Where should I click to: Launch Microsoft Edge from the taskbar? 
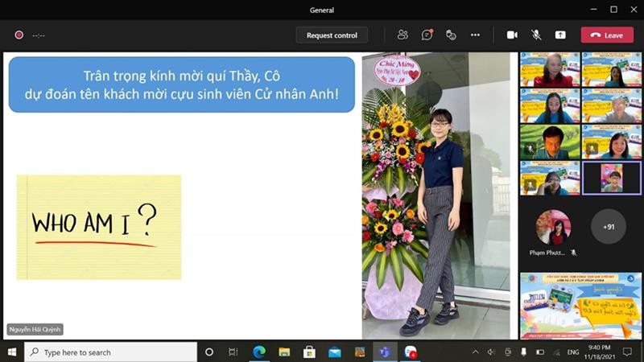(260, 352)
